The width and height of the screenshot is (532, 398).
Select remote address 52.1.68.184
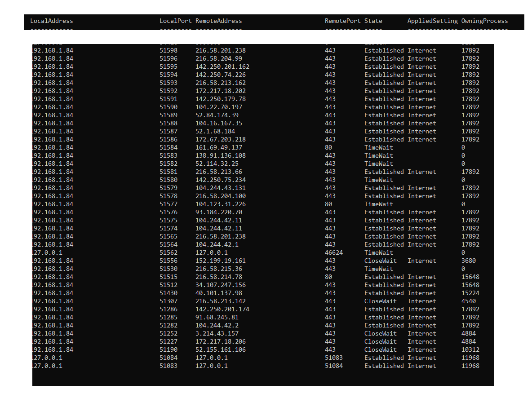(x=215, y=132)
